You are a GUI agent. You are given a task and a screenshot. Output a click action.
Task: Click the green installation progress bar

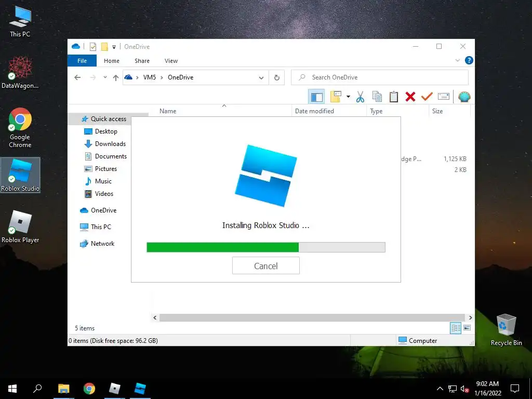[x=265, y=247]
